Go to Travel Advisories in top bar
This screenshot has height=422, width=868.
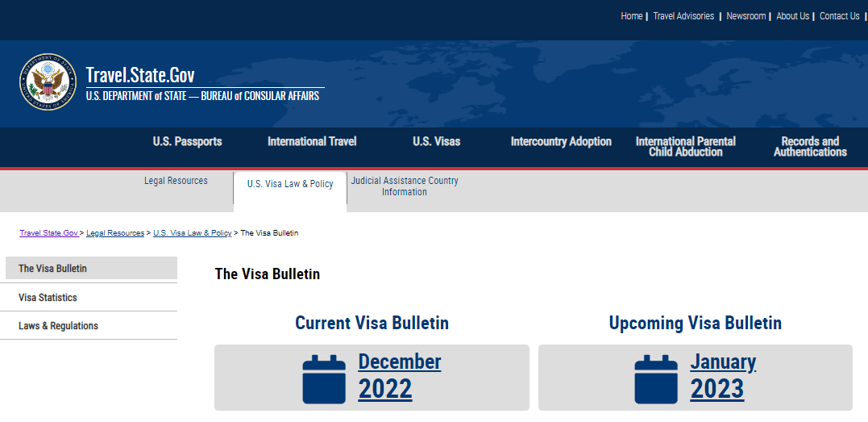click(683, 16)
